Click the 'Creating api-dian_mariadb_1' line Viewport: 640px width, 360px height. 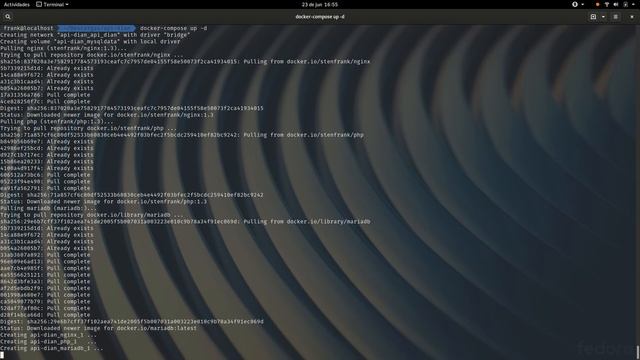point(51,349)
